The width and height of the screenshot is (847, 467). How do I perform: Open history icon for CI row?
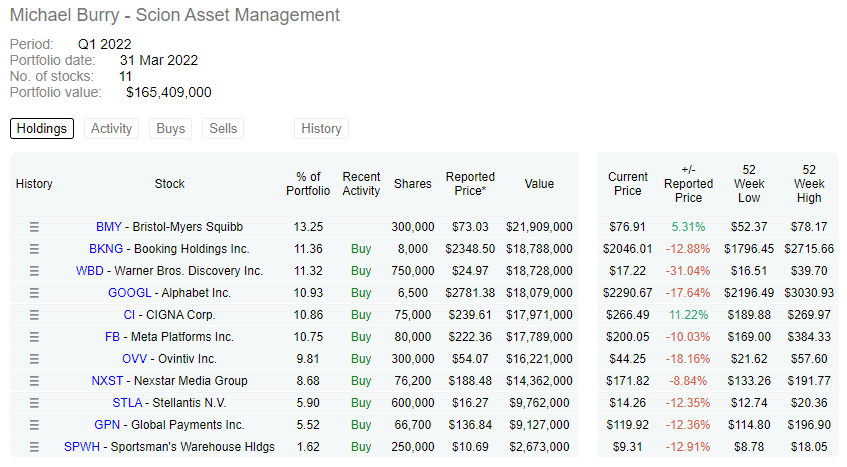tap(34, 315)
